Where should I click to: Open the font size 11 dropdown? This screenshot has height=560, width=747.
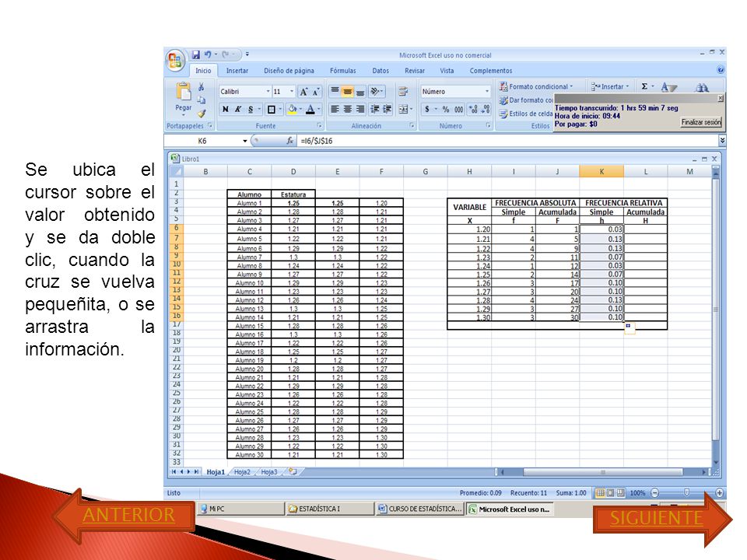(x=292, y=92)
